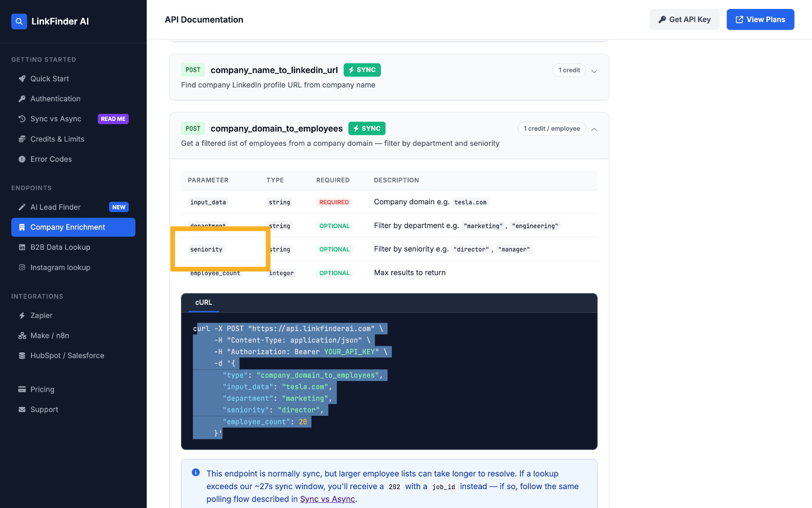Select B2B Data Lookup endpoint

click(73, 247)
